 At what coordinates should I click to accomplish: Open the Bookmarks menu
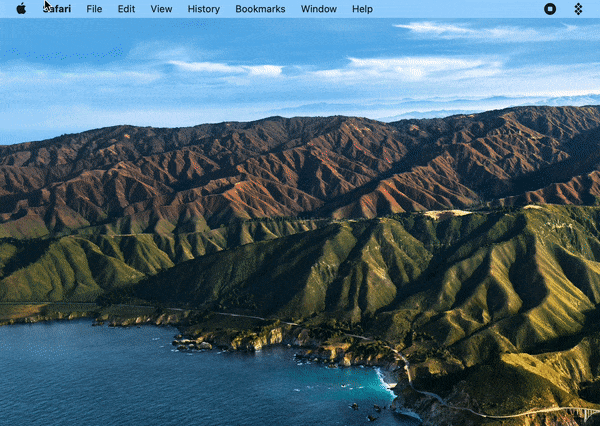260,9
